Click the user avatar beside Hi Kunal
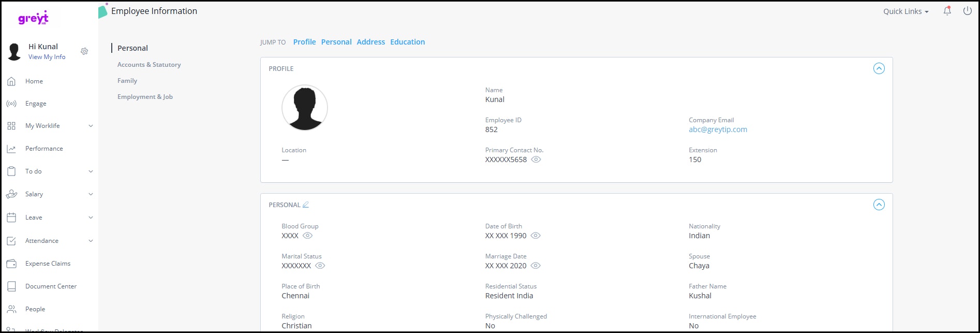Screen dimensions: 980x333 tap(14, 51)
